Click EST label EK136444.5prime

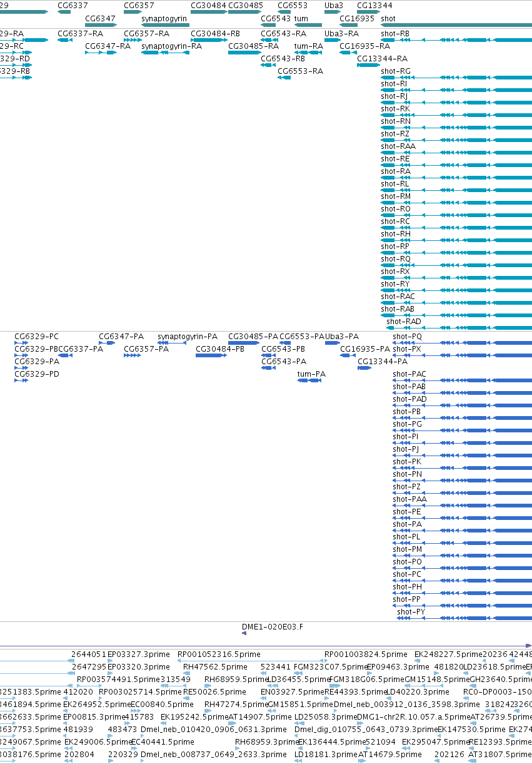point(331,742)
